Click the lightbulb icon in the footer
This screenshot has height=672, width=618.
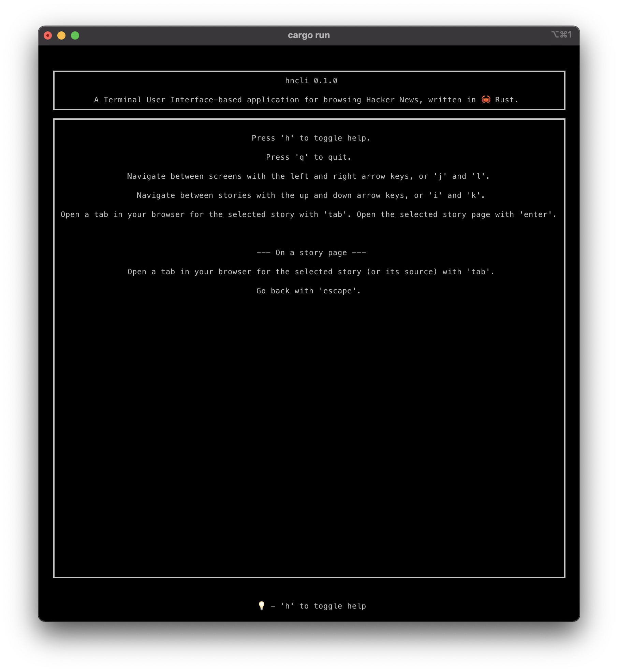click(x=262, y=605)
